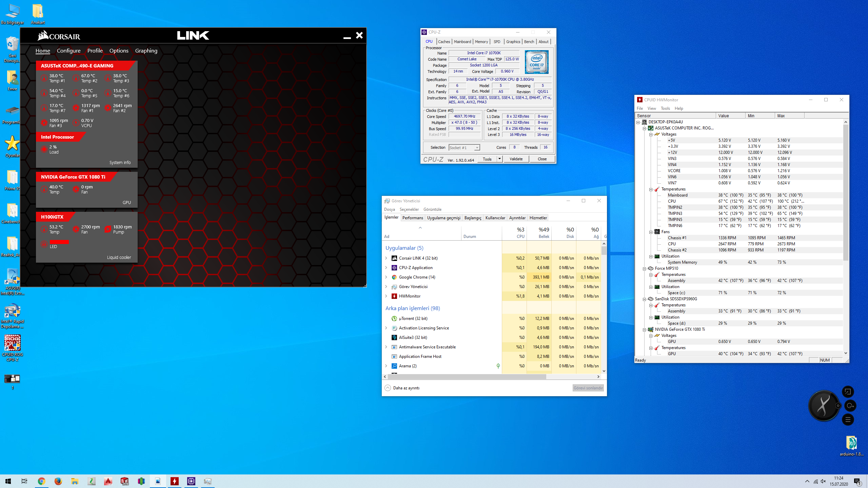Click the Intel Core i7 logo in CPU-Z
The image size is (868, 488).
coord(536,62)
